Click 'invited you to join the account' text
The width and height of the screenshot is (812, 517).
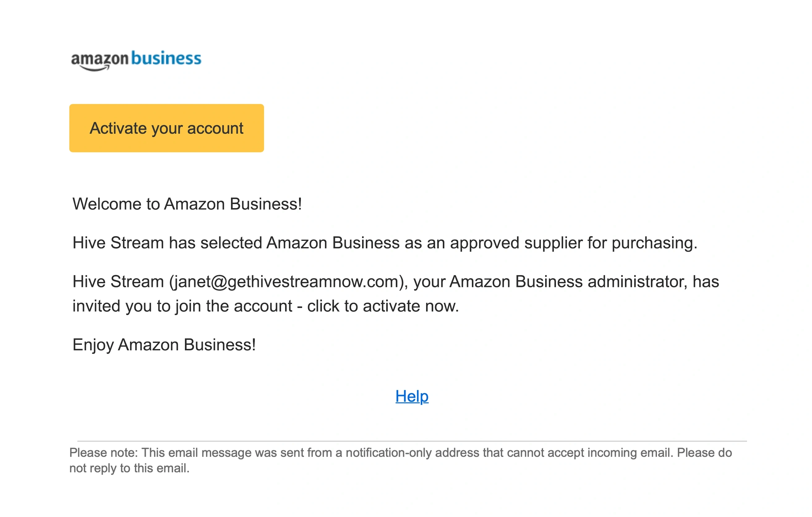182,306
